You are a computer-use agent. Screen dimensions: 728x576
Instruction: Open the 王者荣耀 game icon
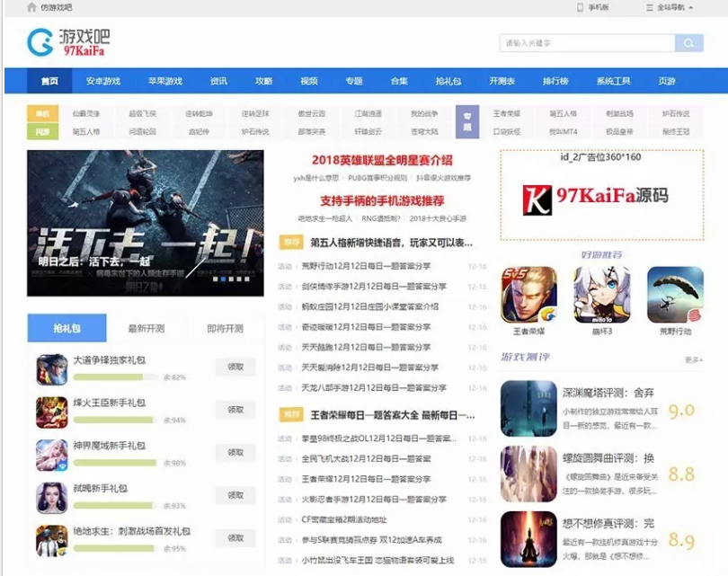pyautogui.click(x=528, y=295)
